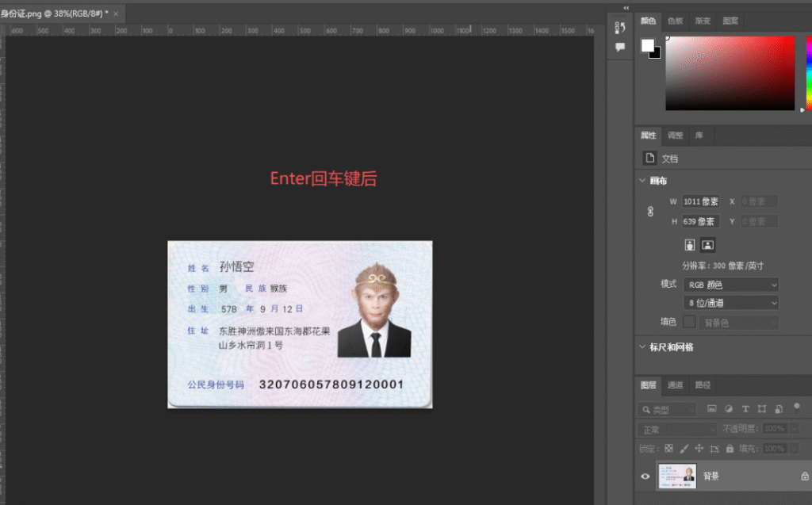Image resolution: width=812 pixels, height=505 pixels.
Task: Click the 分辨率: 300 像素/英寸 text
Action: click(x=722, y=266)
